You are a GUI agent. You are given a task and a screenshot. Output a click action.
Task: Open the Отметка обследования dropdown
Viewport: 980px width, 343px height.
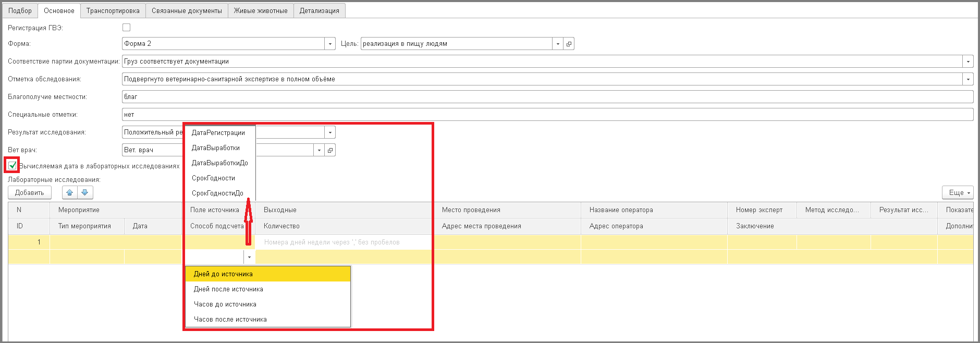pos(968,79)
